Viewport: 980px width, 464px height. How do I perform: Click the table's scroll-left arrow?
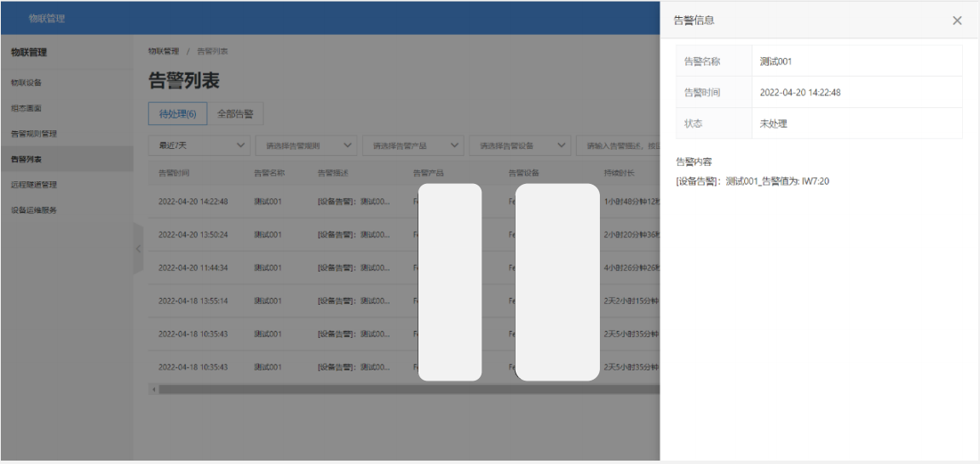coord(154,389)
